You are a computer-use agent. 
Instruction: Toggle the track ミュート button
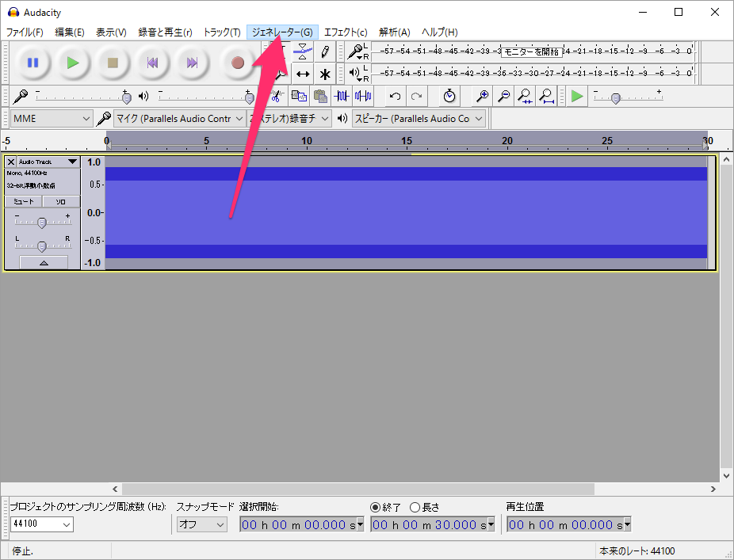(x=24, y=202)
